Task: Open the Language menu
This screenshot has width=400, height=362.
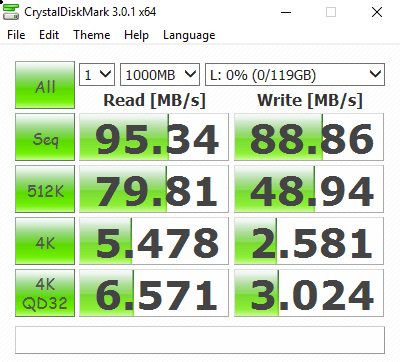Action: [189, 35]
